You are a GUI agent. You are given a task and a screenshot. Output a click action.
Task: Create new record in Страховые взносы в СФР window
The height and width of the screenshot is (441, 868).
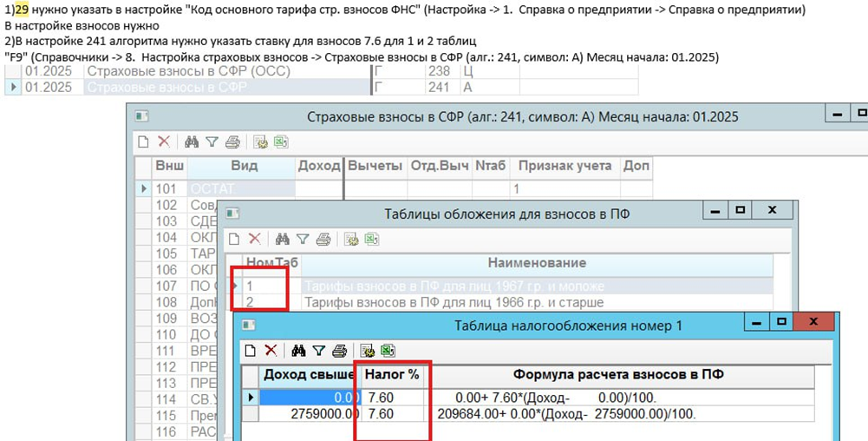point(143,142)
